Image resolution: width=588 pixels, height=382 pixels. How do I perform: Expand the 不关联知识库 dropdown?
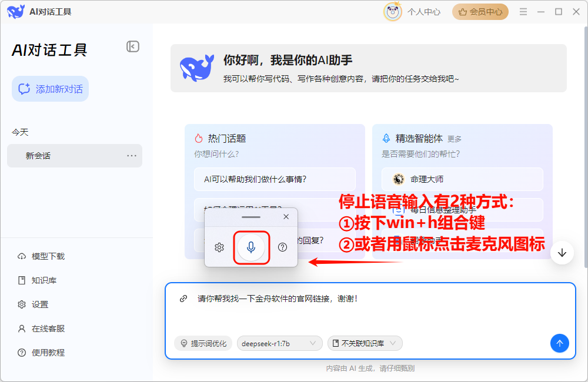[365, 343]
